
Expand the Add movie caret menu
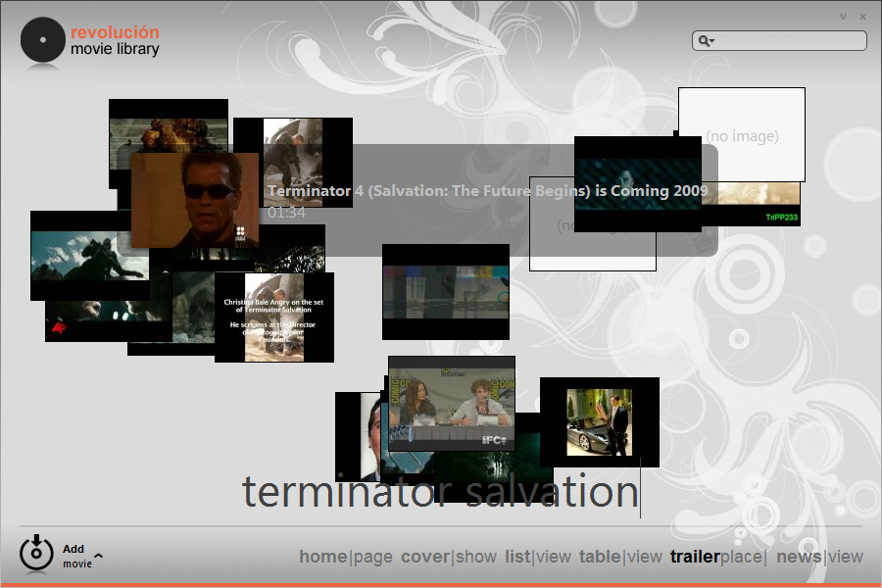pos(98,556)
